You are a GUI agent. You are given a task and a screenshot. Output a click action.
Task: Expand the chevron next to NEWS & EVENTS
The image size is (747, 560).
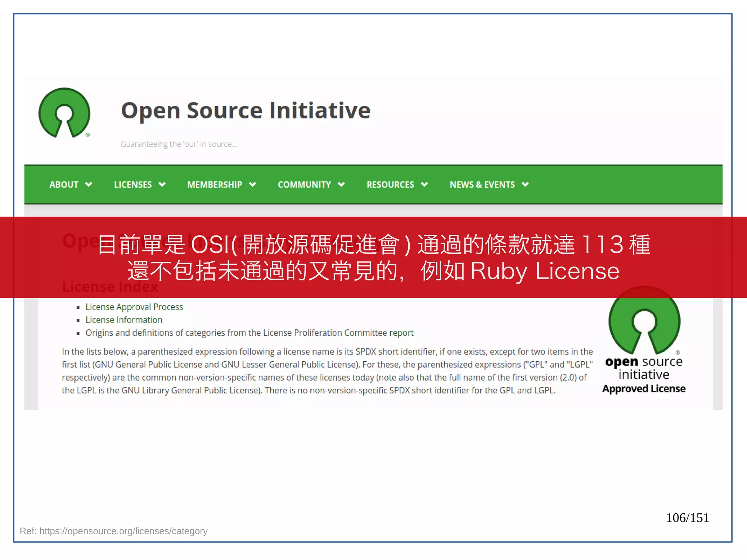coord(525,184)
